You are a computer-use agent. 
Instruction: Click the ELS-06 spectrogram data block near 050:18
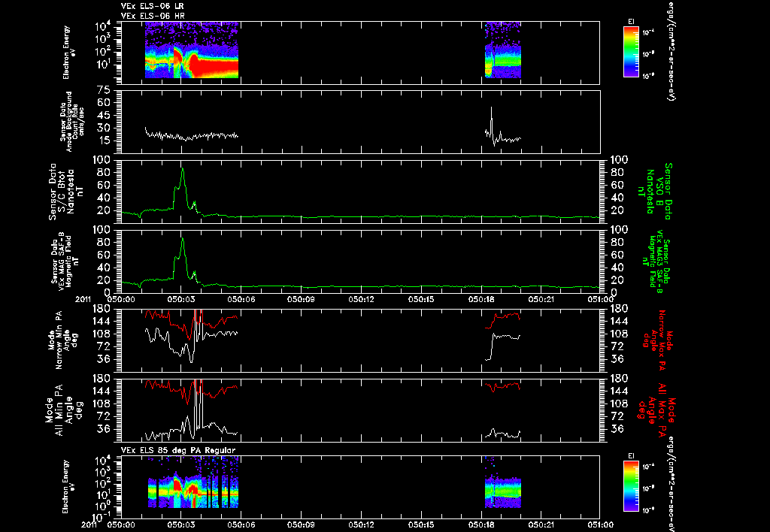(x=503, y=50)
